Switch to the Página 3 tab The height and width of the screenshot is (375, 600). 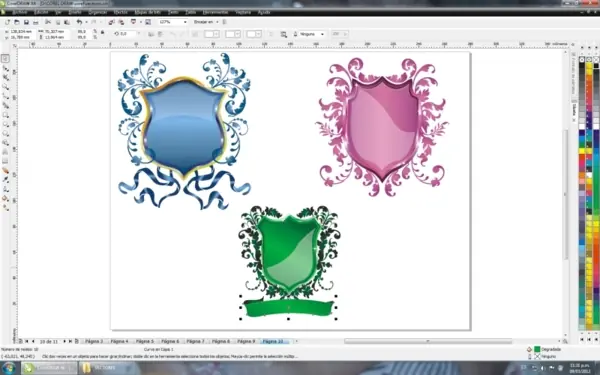click(94, 341)
